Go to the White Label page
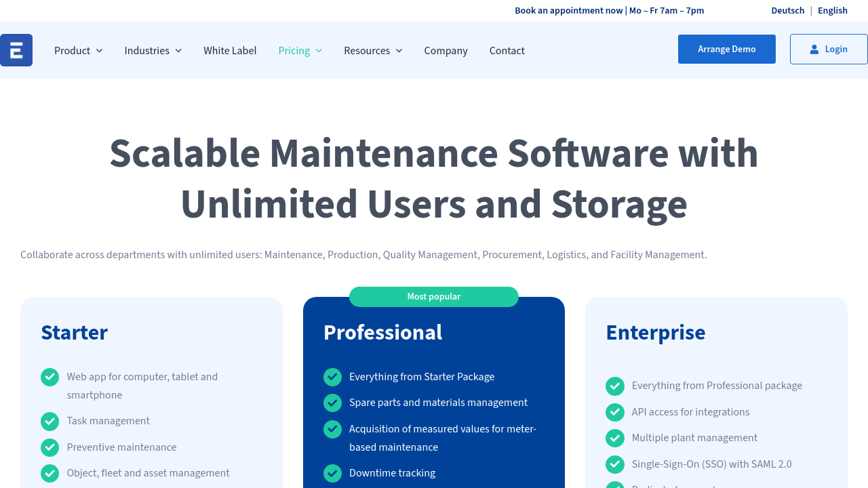 pyautogui.click(x=230, y=51)
